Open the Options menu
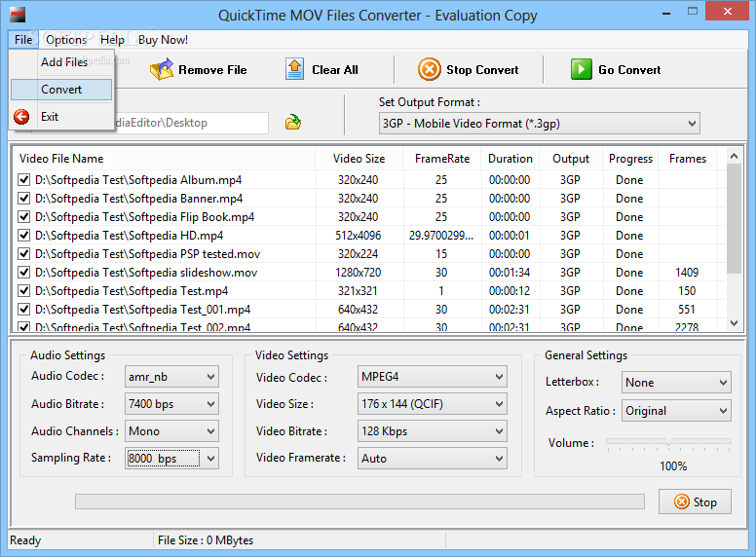The width and height of the screenshot is (756, 557). [x=66, y=40]
